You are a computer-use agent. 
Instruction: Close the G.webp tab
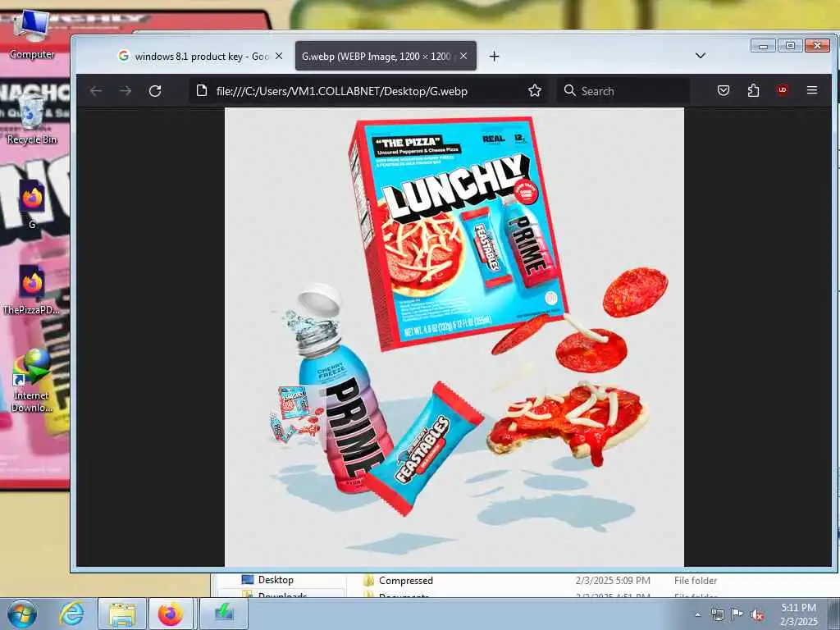tap(463, 56)
